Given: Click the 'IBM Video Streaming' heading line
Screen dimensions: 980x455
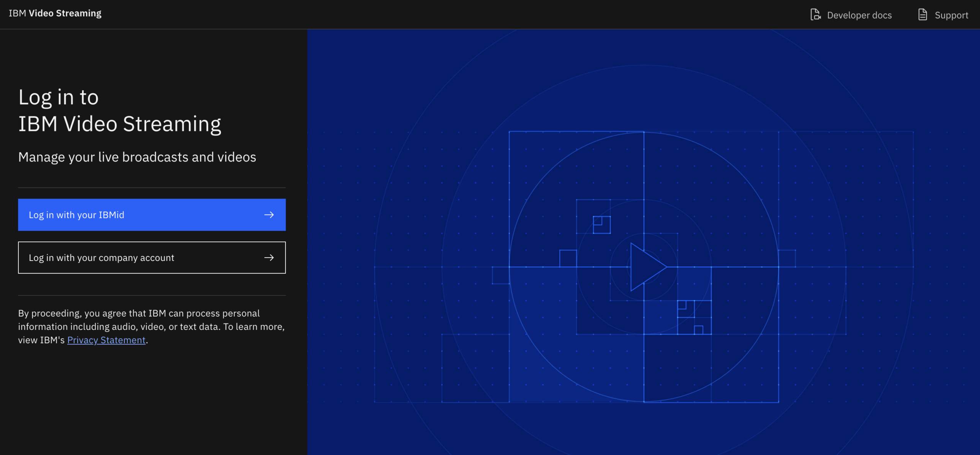Looking at the screenshot, I should click(x=120, y=124).
